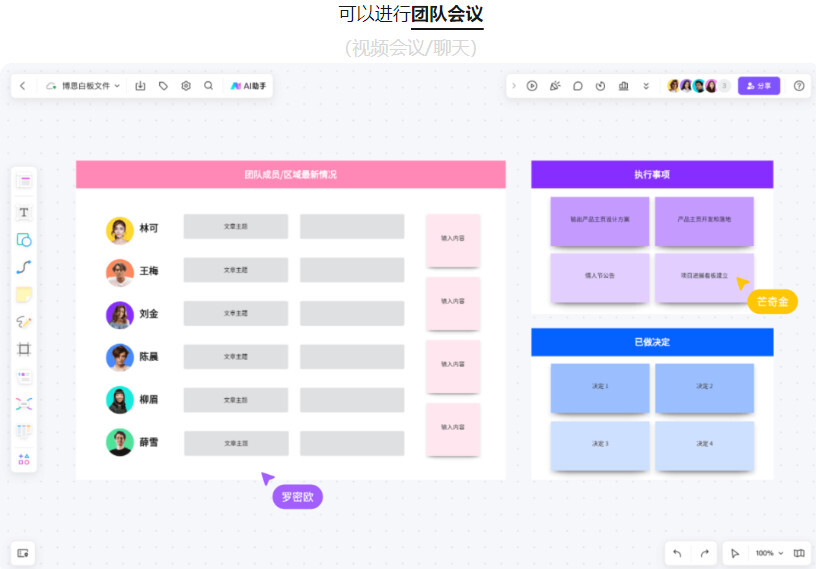The width and height of the screenshot is (816, 569).
Task: Expand more tools with double chevron
Action: click(x=646, y=86)
